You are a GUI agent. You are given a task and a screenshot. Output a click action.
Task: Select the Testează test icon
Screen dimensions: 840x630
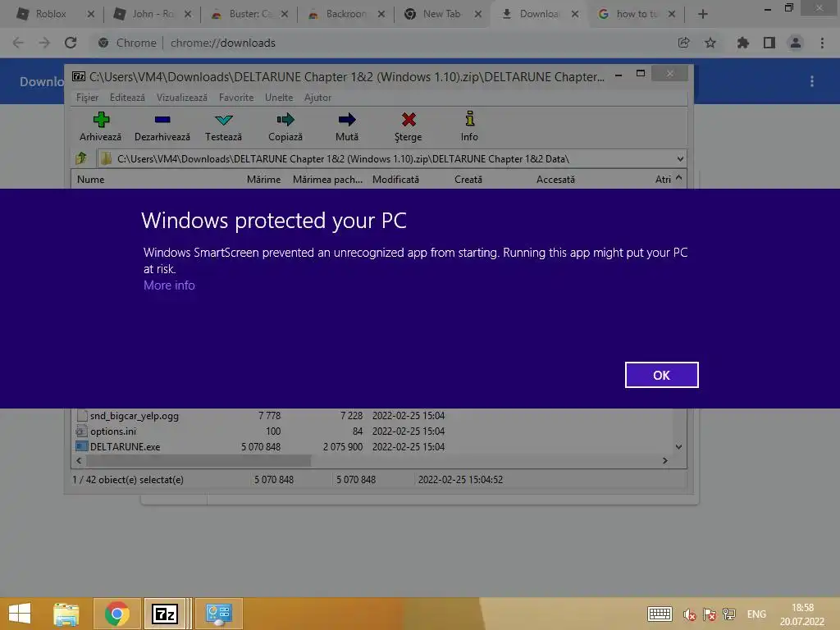pos(223,120)
